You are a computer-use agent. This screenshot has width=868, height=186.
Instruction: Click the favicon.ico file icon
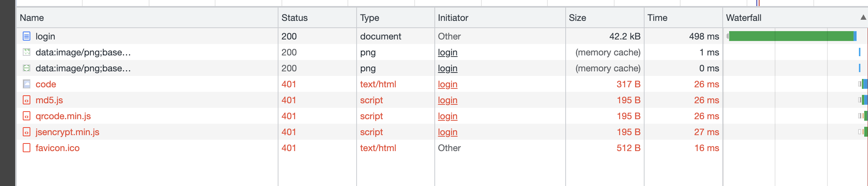tap(27, 148)
